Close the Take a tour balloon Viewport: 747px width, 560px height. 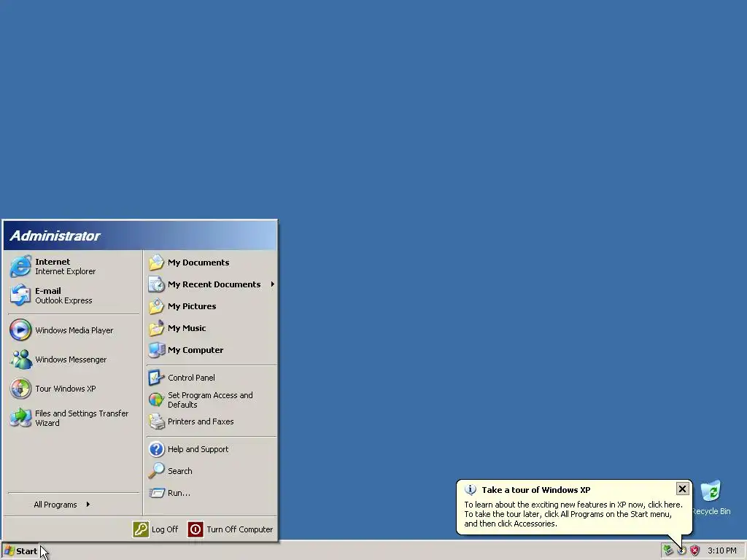tap(682, 489)
